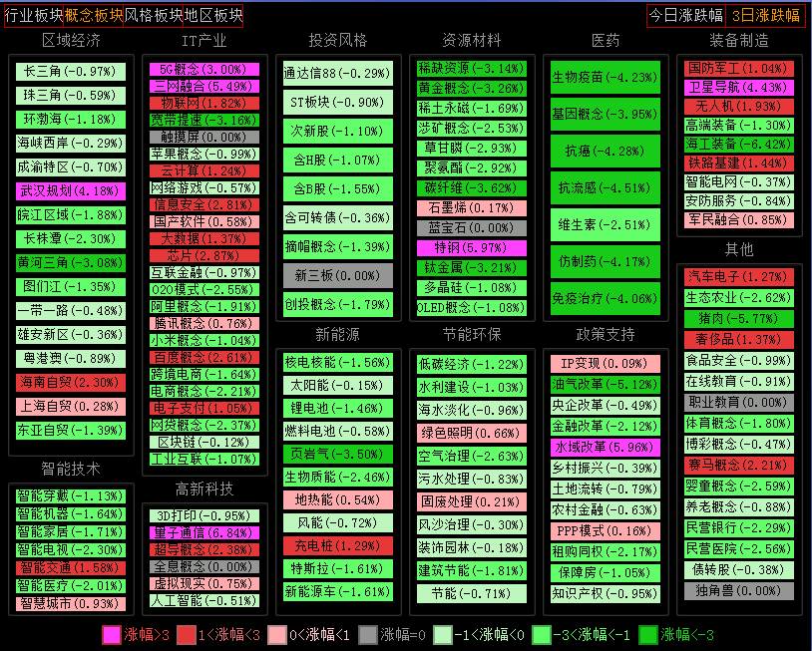This screenshot has width=812, height=651.
Task: Click the 生物疫苗 (-4.23%) block
Action: tap(606, 78)
